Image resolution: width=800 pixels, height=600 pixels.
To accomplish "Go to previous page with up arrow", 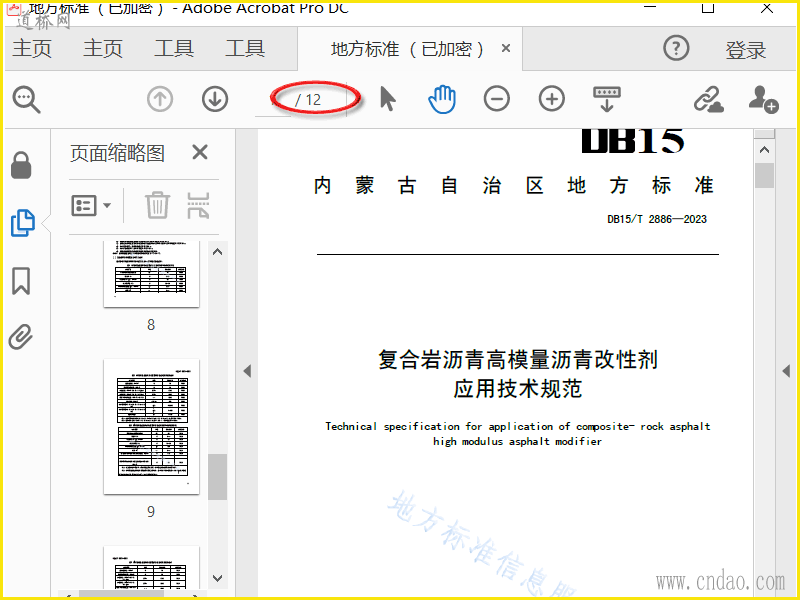I will (x=160, y=99).
